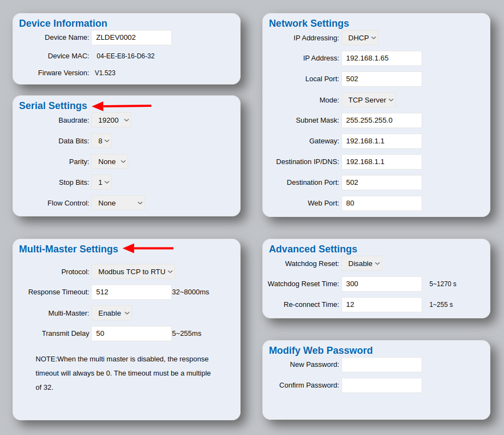Open the Multi-Master Enable dropdown
Viewport: 504px width, 435px height.
[x=111, y=313]
